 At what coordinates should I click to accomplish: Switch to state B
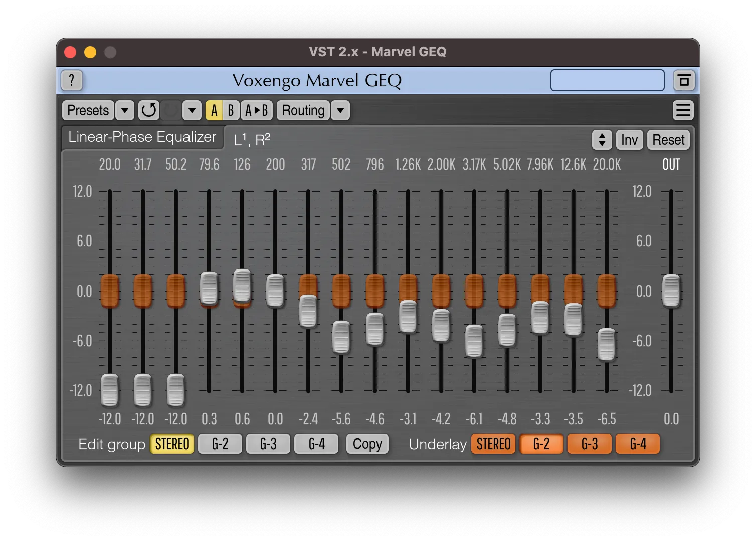coord(231,110)
